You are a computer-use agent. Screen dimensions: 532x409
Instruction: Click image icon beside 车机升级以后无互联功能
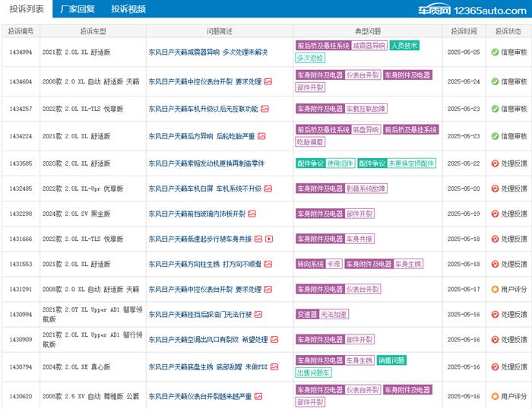click(264, 109)
